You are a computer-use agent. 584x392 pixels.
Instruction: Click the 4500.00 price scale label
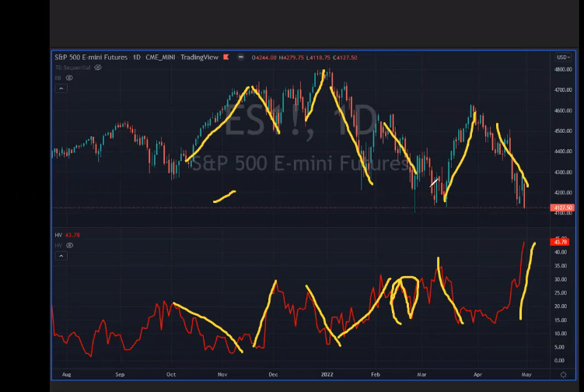click(563, 131)
